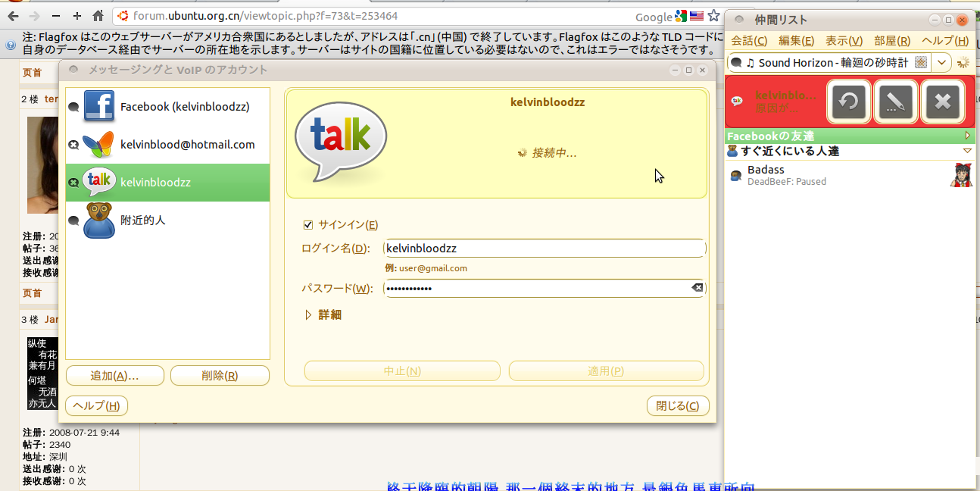
Task: Click the accounts dialog title menu dot
Action: (x=73, y=70)
